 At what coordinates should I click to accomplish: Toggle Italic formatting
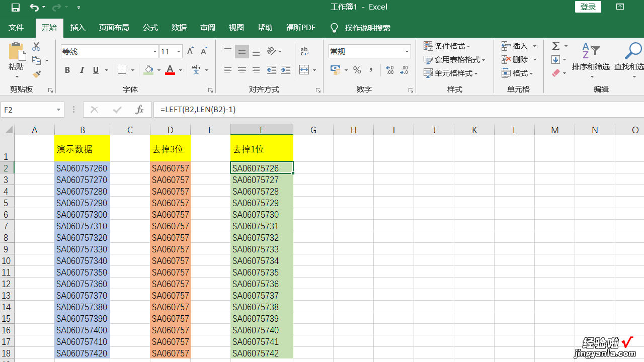(82, 70)
